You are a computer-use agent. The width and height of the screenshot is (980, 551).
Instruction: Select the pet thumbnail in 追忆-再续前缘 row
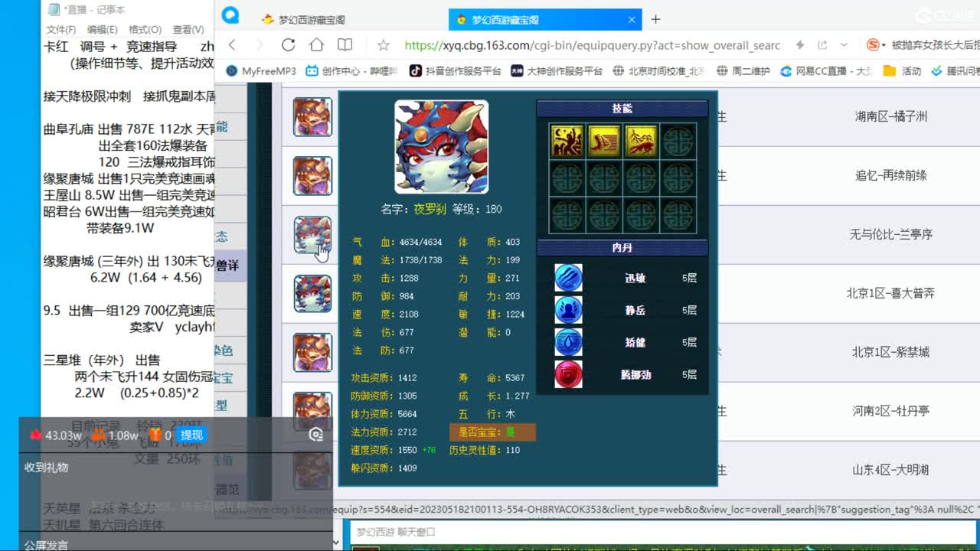click(x=312, y=176)
